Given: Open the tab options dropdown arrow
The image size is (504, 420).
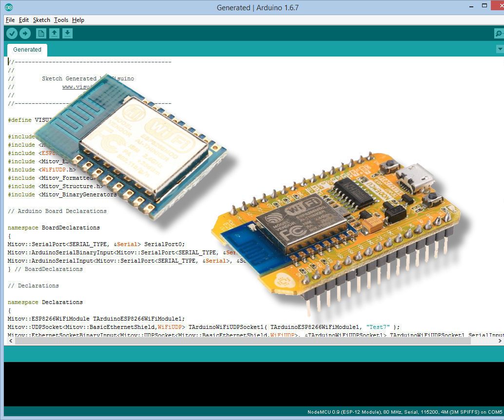Looking at the screenshot, I should coord(500,49).
